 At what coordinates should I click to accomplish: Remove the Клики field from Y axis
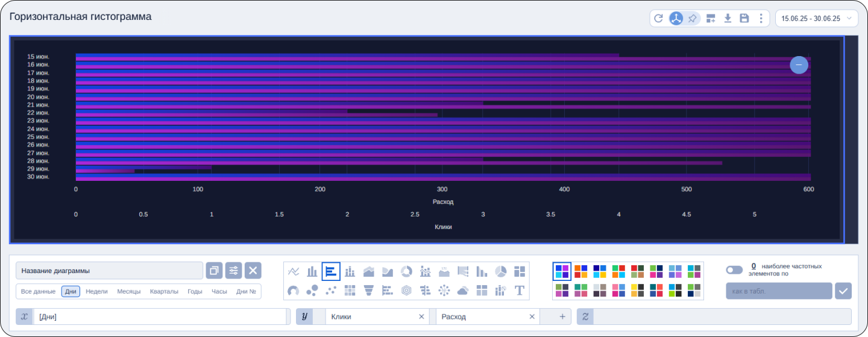(x=421, y=317)
